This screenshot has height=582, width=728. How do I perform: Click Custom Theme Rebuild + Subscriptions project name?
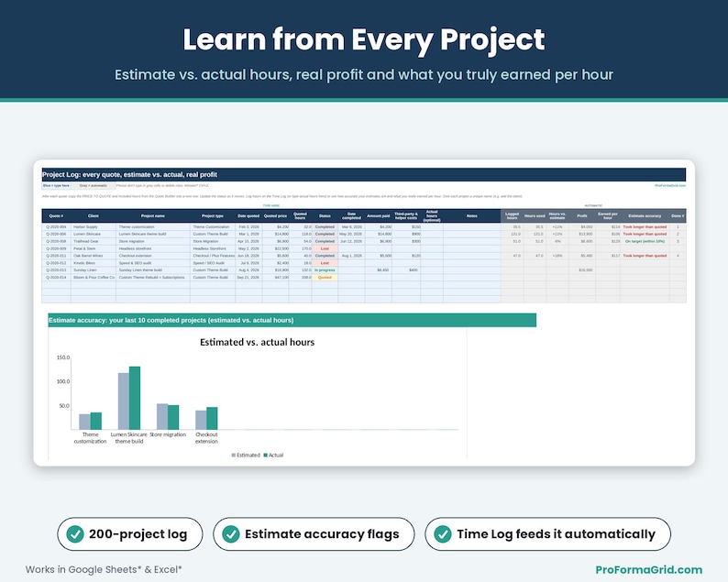coord(153,277)
